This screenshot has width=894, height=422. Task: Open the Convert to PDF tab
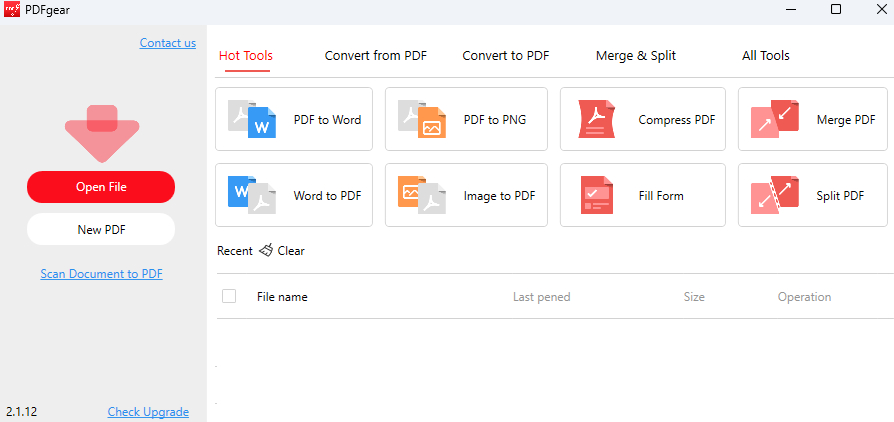506,55
